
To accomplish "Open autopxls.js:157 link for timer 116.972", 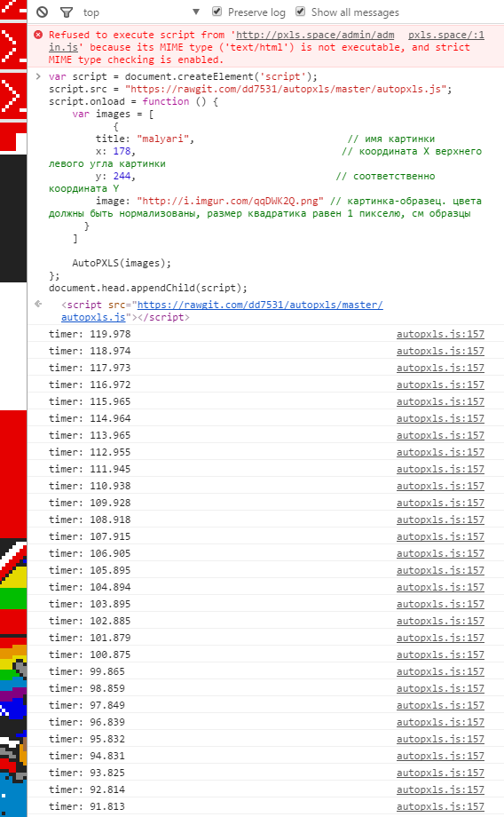I will tap(440, 385).
